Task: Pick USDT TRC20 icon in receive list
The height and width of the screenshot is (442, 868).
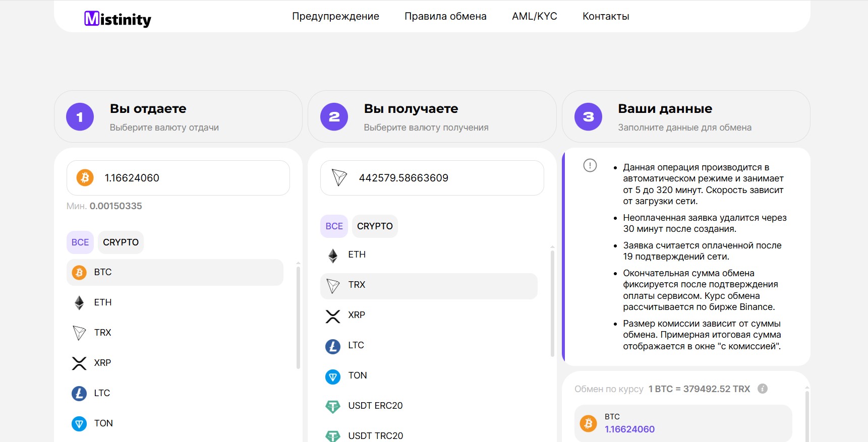Action: [333, 436]
